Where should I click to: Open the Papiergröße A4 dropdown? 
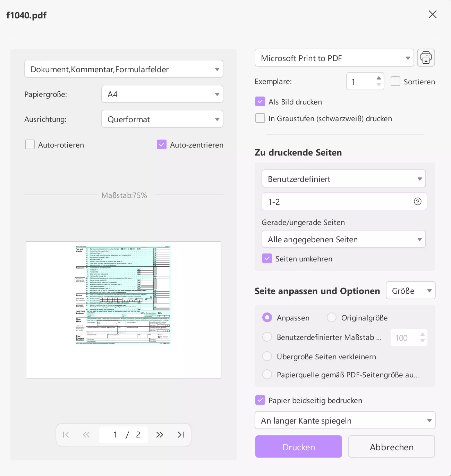click(162, 94)
